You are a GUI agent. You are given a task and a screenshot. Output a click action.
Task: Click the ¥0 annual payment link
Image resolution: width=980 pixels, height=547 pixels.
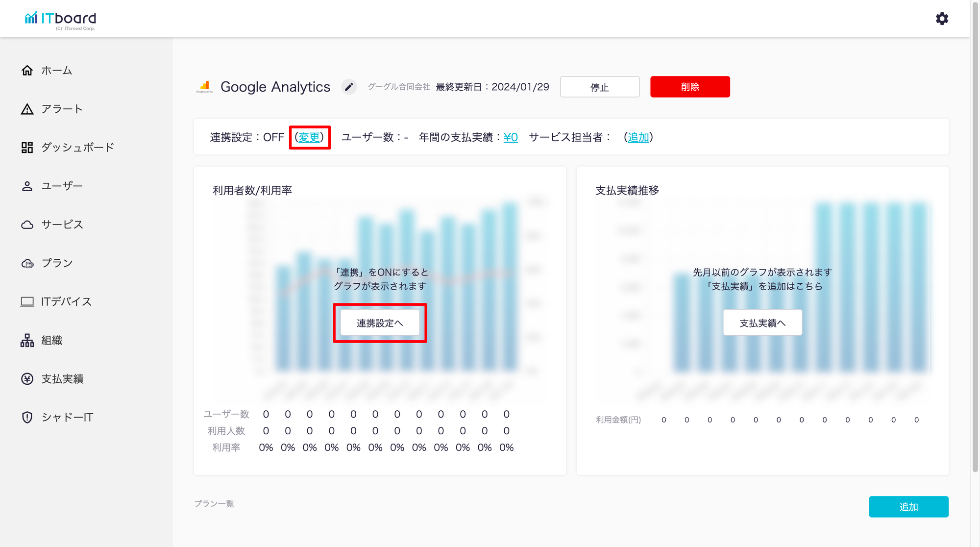(511, 137)
